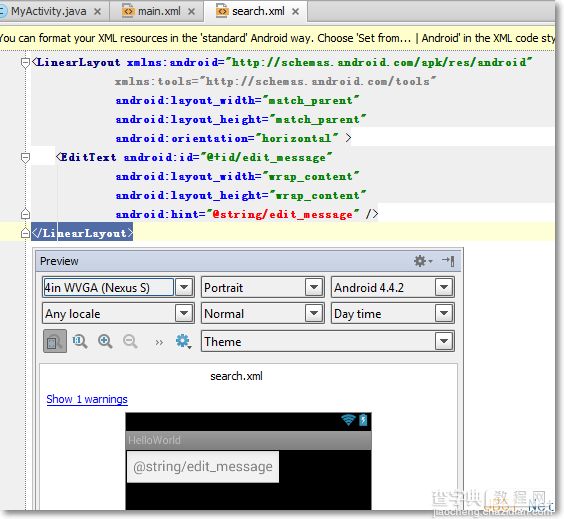
Task: Expand the Theme selection dropdown
Action: [x=327, y=341]
